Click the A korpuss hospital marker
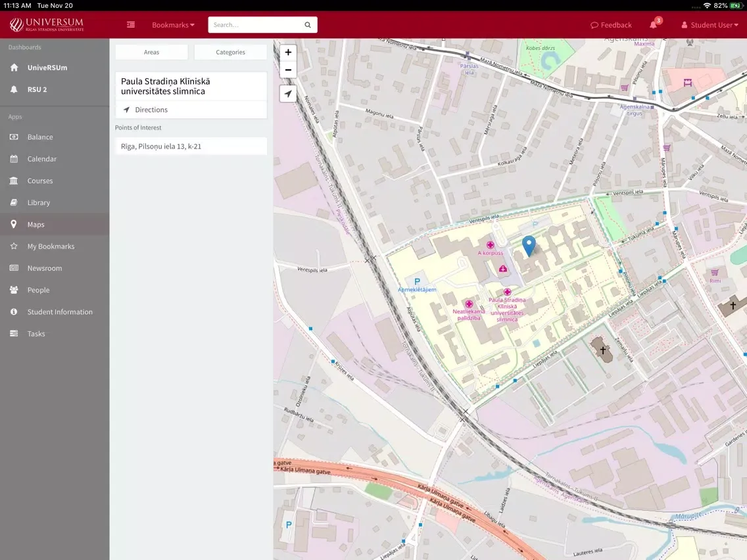 pos(491,245)
